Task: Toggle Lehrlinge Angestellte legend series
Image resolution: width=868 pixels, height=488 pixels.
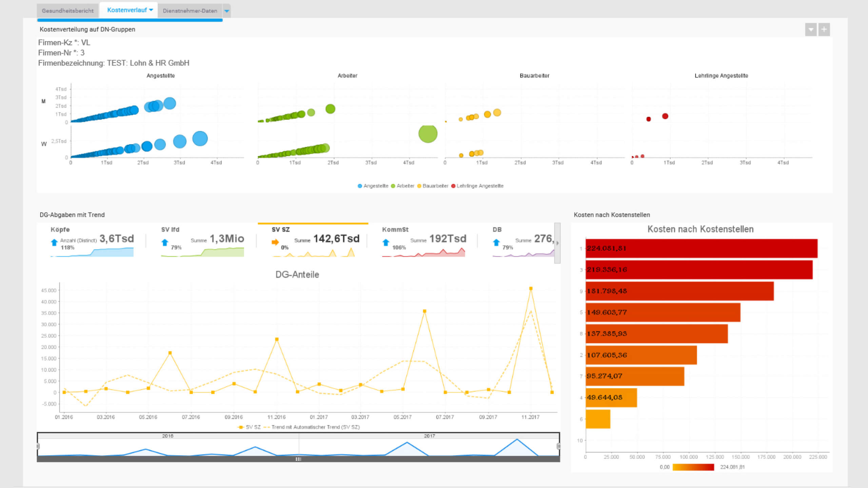Action: pyautogui.click(x=477, y=186)
